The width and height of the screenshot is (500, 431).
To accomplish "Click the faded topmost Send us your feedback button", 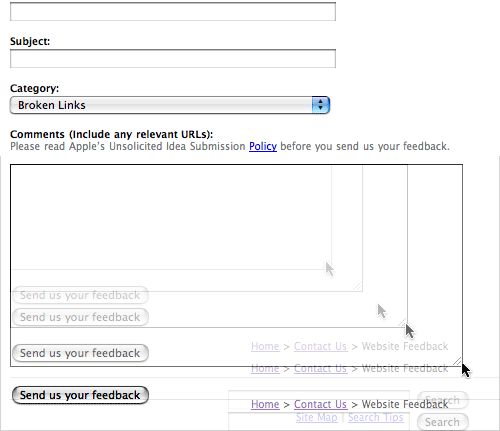I will click(x=80, y=295).
